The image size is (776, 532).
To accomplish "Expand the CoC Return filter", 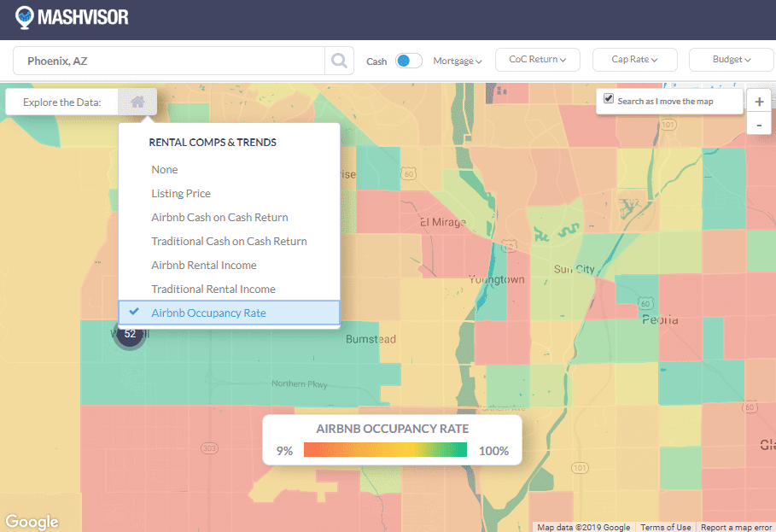I will (537, 60).
